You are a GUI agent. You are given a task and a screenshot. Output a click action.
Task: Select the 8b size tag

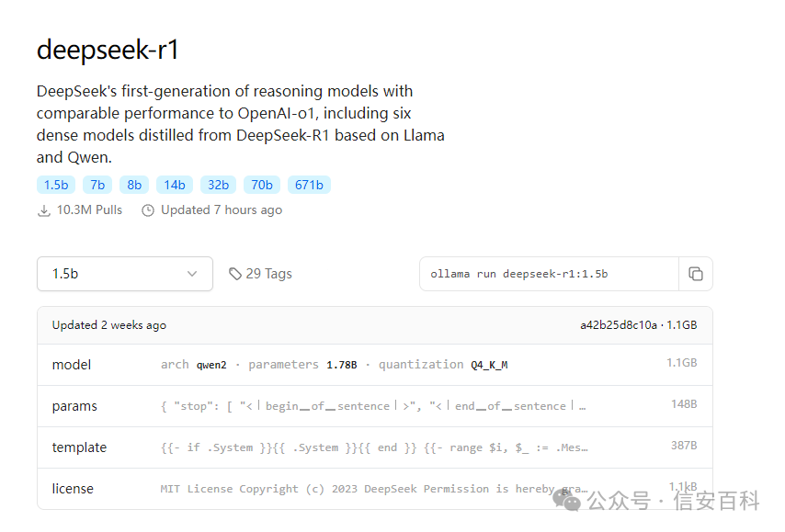click(x=134, y=185)
